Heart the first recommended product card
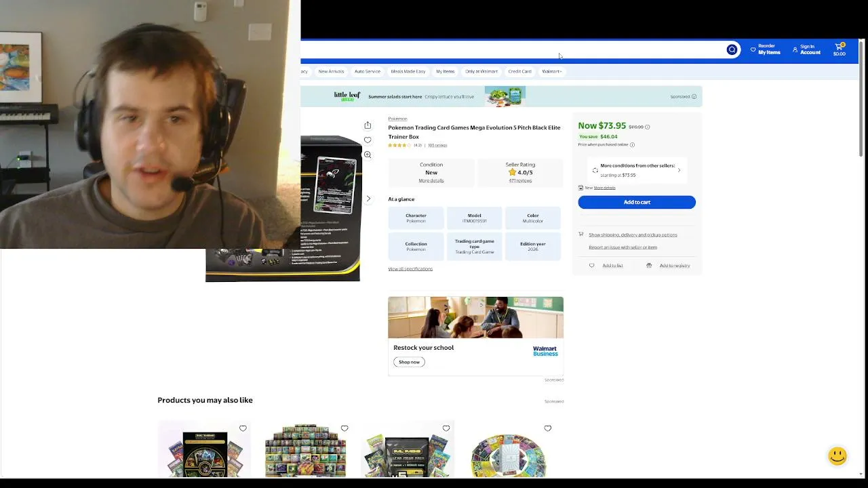The height and width of the screenshot is (488, 868). 243,428
